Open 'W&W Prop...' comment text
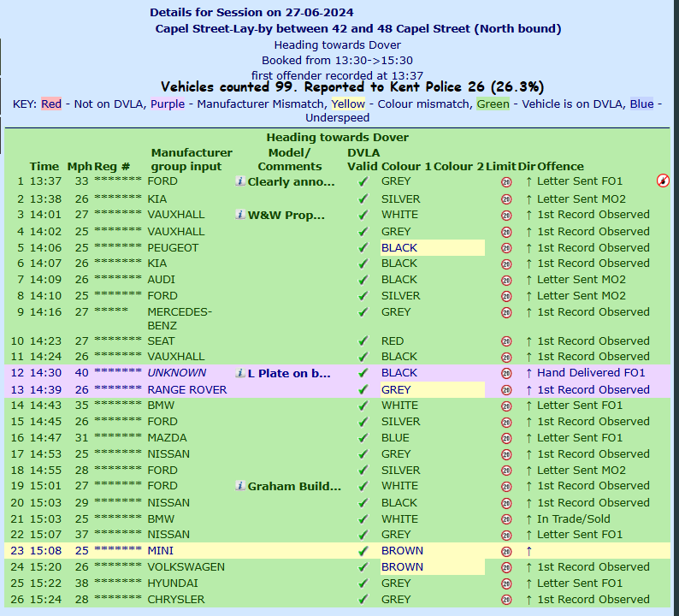Viewport: 679px width, 616px height. point(286,215)
